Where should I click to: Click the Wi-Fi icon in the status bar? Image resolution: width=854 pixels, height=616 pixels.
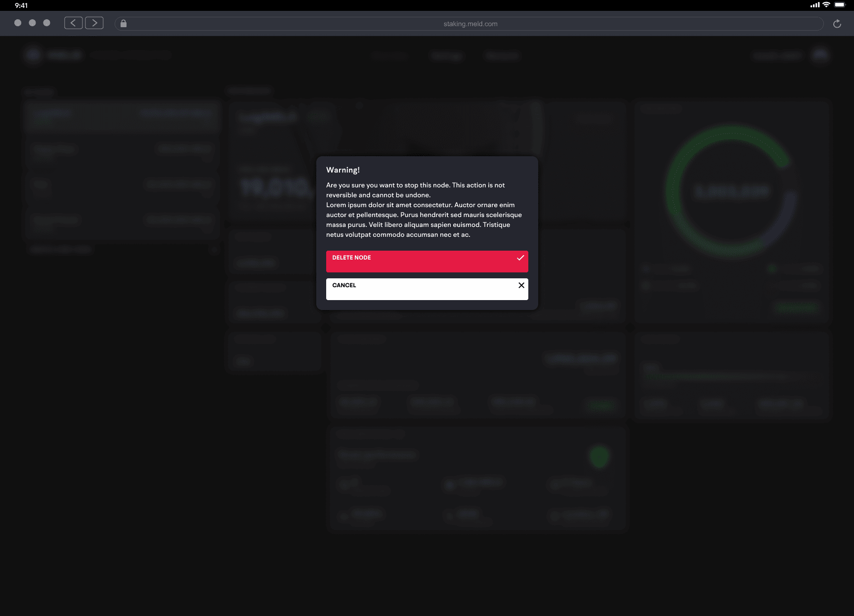[x=825, y=5]
